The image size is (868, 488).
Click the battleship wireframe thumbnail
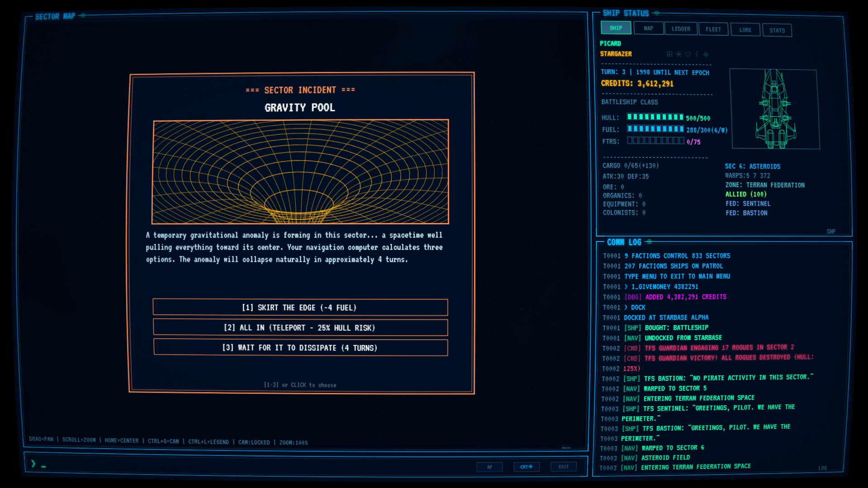775,109
